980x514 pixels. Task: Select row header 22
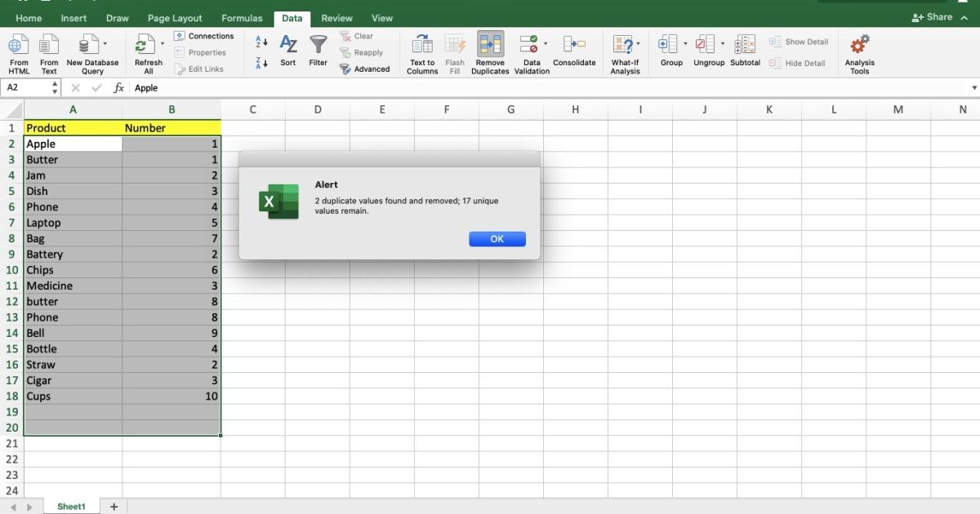tap(11, 459)
